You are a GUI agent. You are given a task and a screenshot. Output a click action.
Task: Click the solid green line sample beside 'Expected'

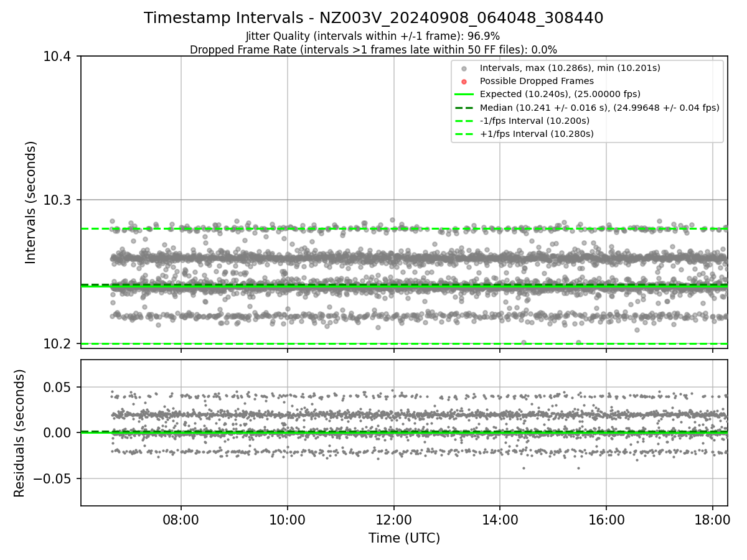click(x=464, y=95)
